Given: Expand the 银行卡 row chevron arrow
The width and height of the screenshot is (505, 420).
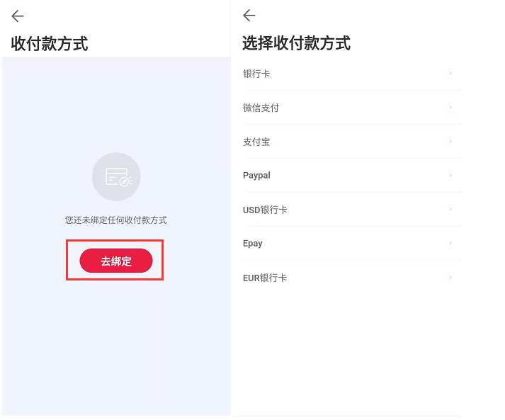Looking at the screenshot, I should coord(450,73).
